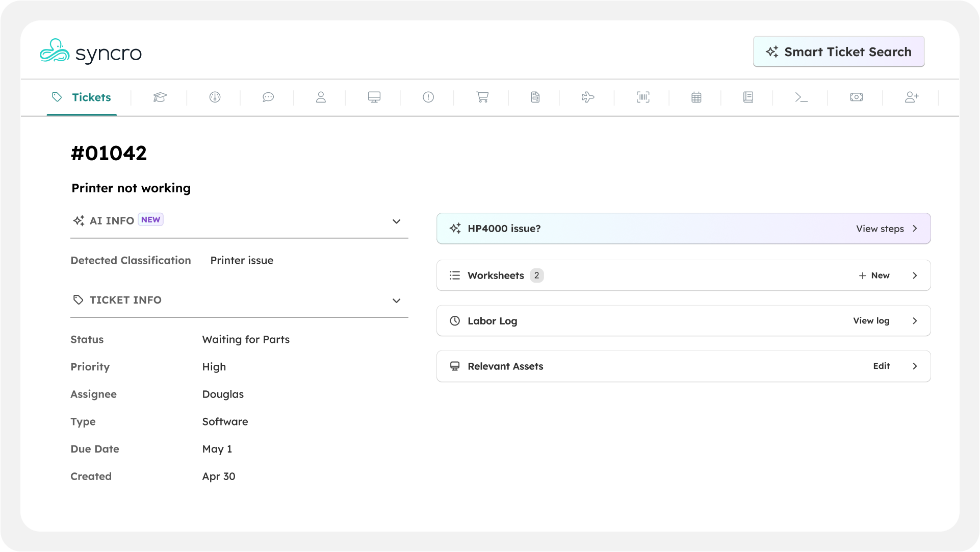Open the barcode scanner icon tab

(643, 97)
